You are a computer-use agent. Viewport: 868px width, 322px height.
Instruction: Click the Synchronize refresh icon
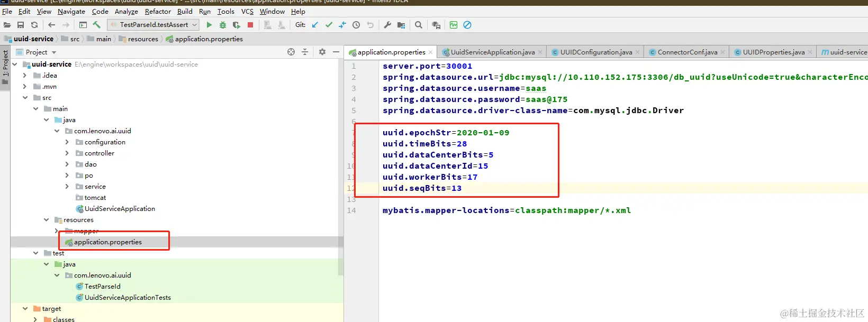pyautogui.click(x=34, y=25)
